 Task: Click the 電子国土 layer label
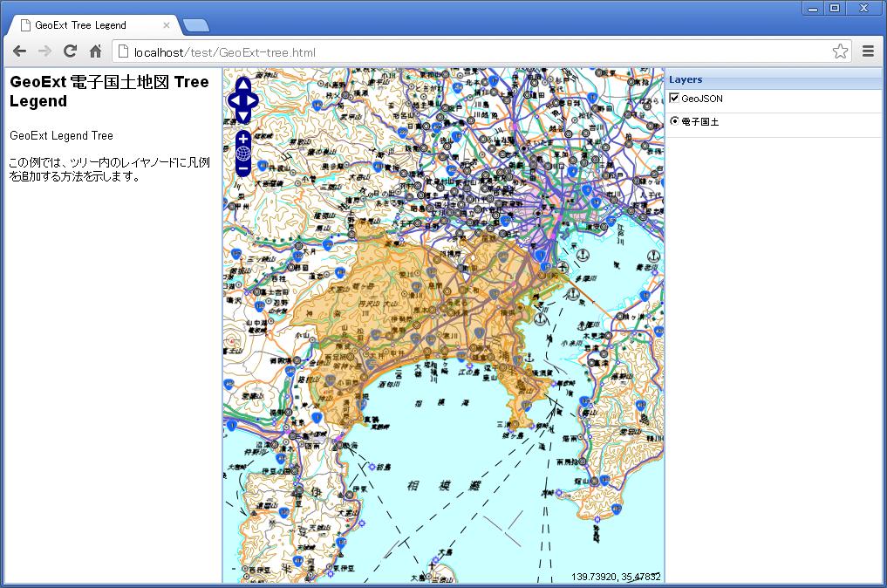pos(700,122)
